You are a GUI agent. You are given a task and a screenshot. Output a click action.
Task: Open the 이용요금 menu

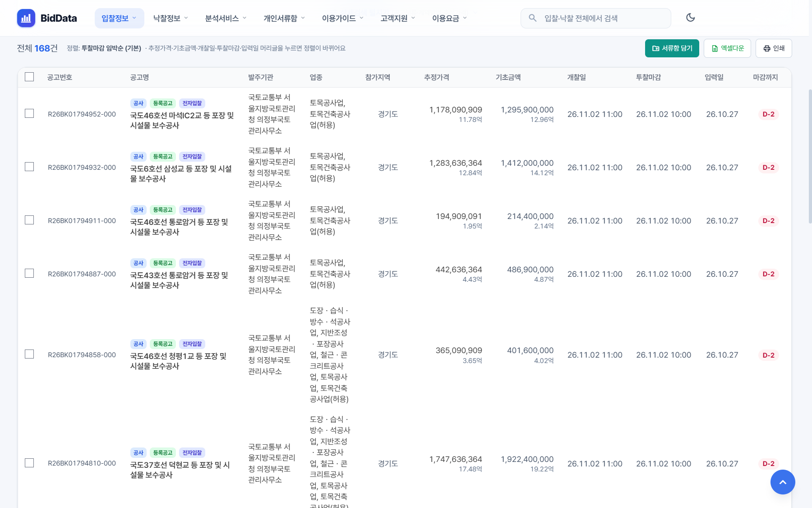point(449,18)
